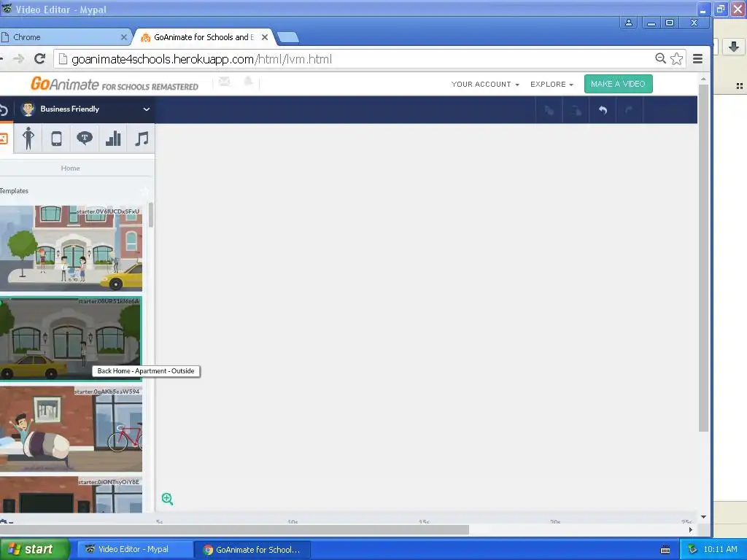Open the messages envelope icon
This screenshot has width=747, height=560.
point(225,82)
